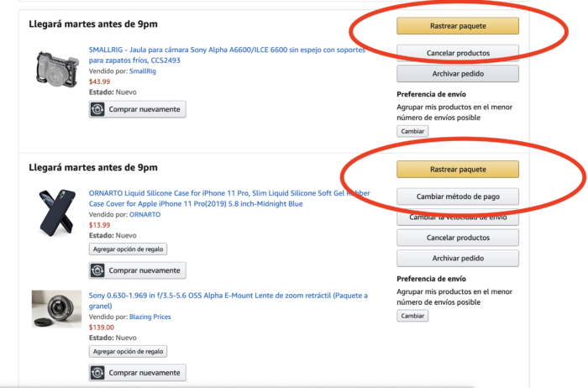Cancel products in the second order
The width and height of the screenshot is (588, 388).
pyautogui.click(x=458, y=238)
